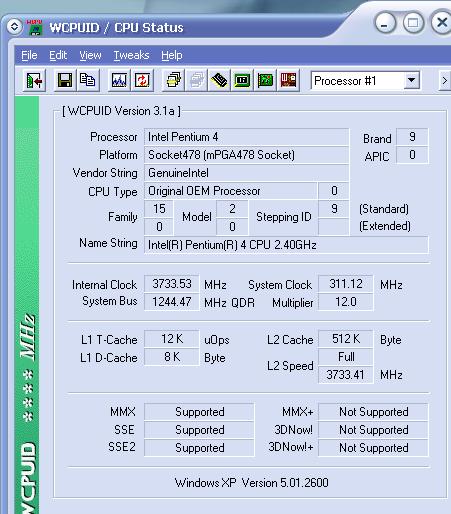
Task: Click the green chip toolbar icon
Action: (242, 80)
